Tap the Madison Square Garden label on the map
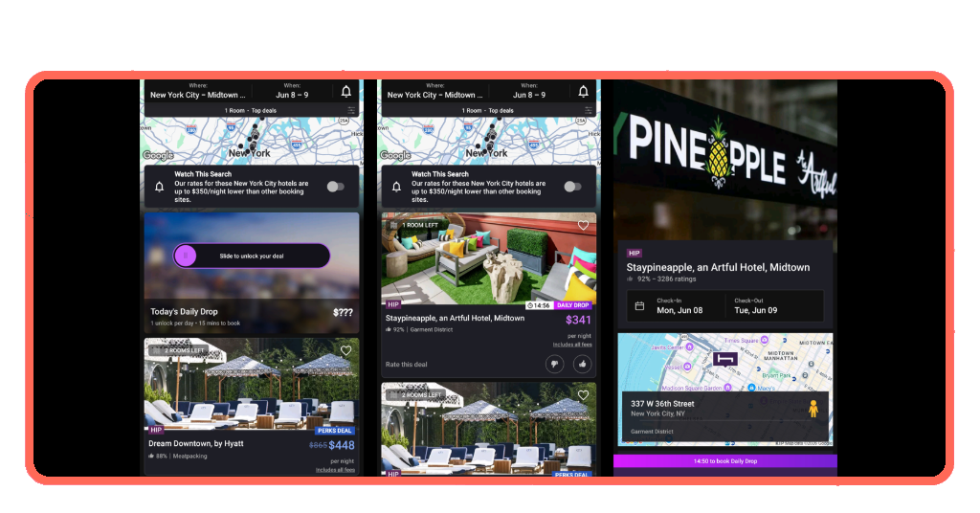980x513 pixels. pyautogui.click(x=692, y=388)
